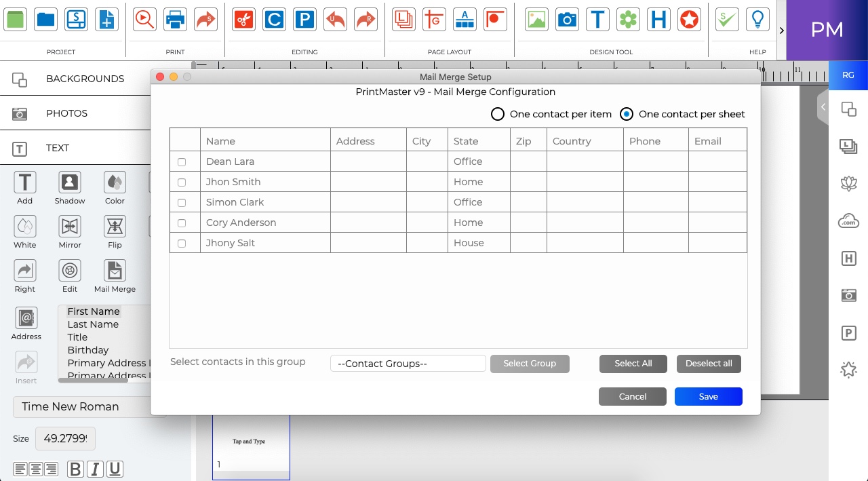Click the Undo arrow icon
Viewport: 868px width, 481px height.
point(335,20)
